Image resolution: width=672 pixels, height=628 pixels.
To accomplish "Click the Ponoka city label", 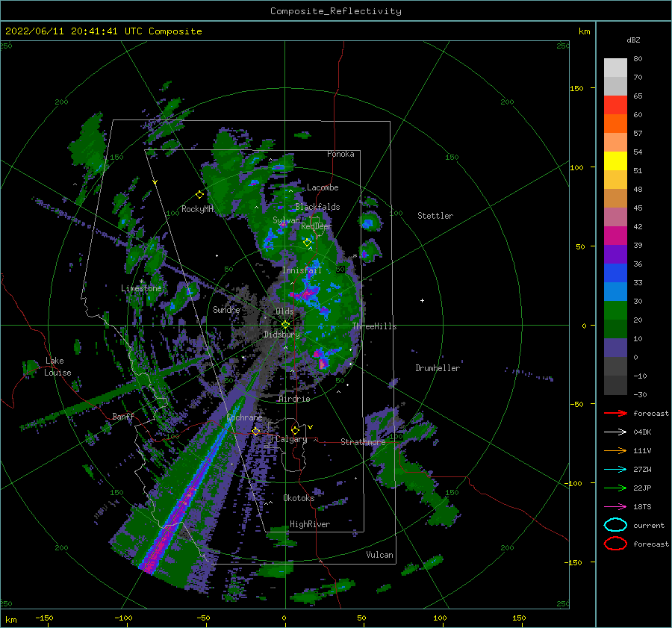I will [340, 154].
